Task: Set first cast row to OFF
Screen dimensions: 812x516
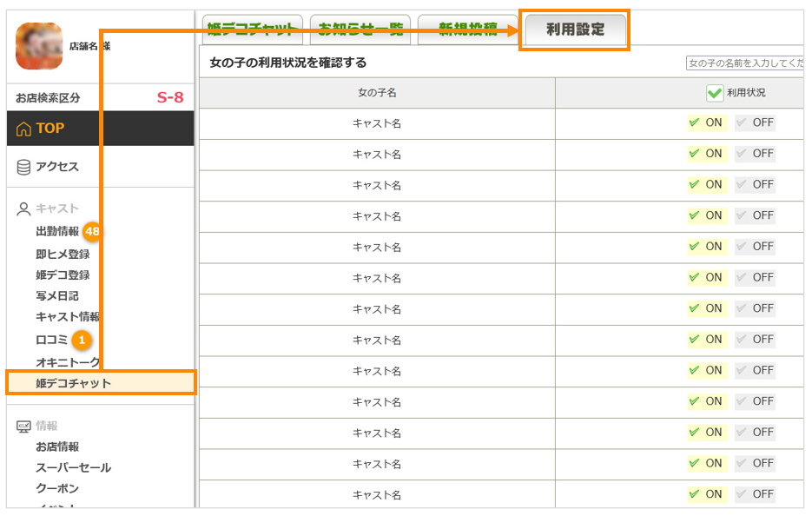Action: (x=755, y=122)
